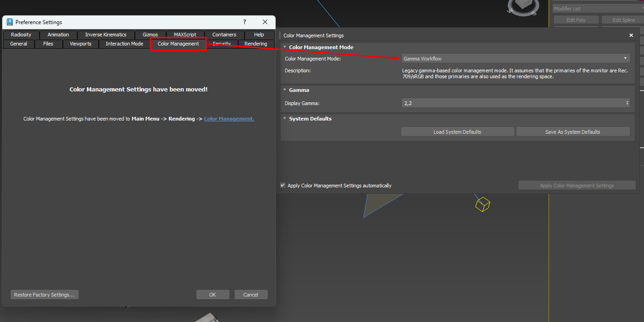Confirm Preference Settings with OK
Screen dimensions: 644x322
(212, 295)
